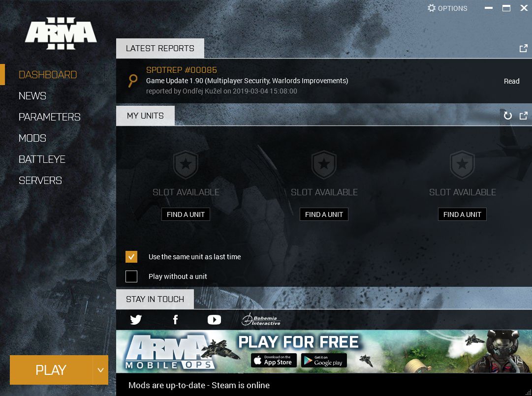Go to the Parameters section
This screenshot has width=532, height=396.
click(49, 117)
